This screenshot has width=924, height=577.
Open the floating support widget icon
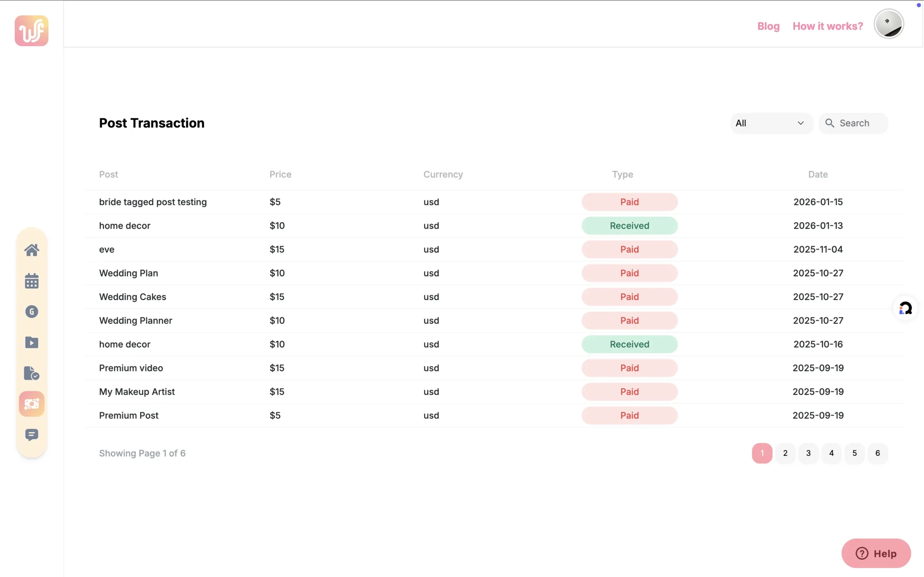point(905,308)
